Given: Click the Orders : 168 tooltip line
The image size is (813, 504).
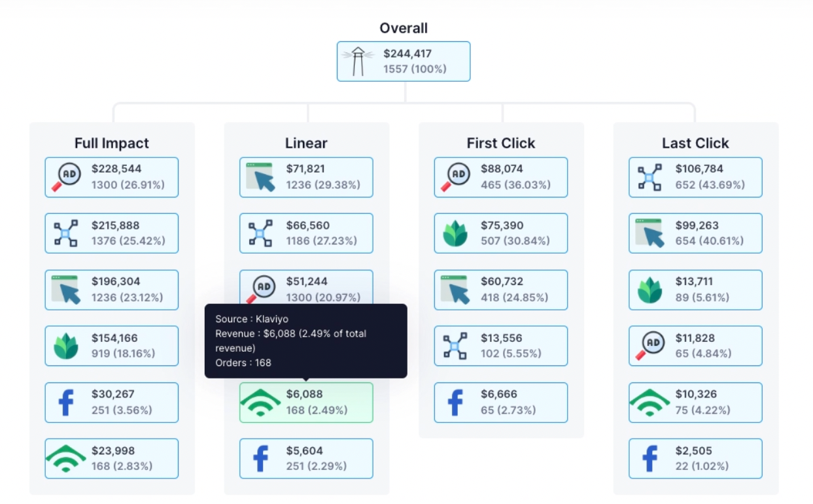Looking at the screenshot, I should point(243,363).
